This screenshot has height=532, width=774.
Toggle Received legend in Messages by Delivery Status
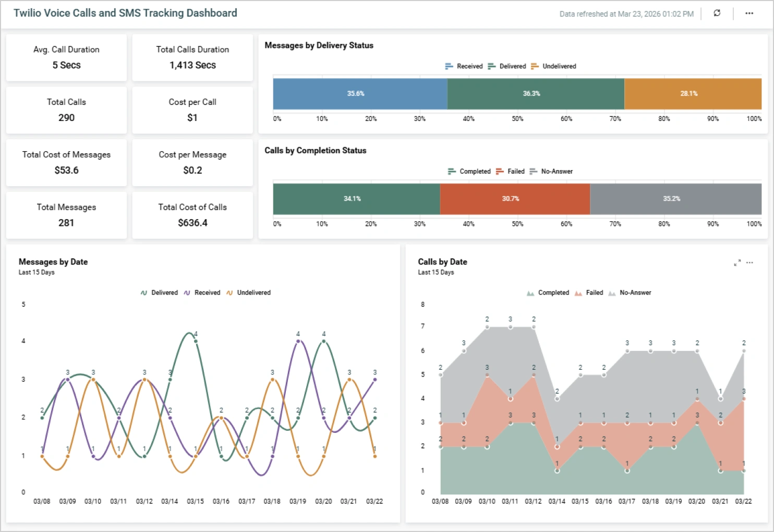[464, 66]
